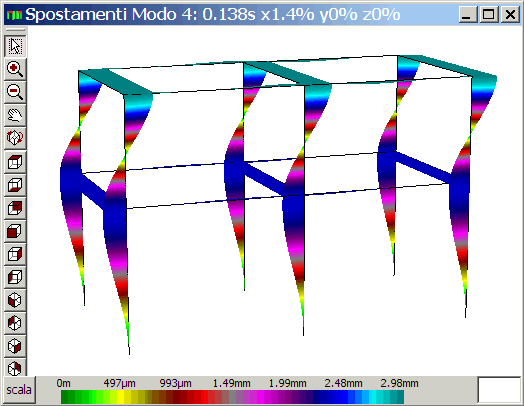
Task: Switch to bottom face cube view
Action: point(15,185)
